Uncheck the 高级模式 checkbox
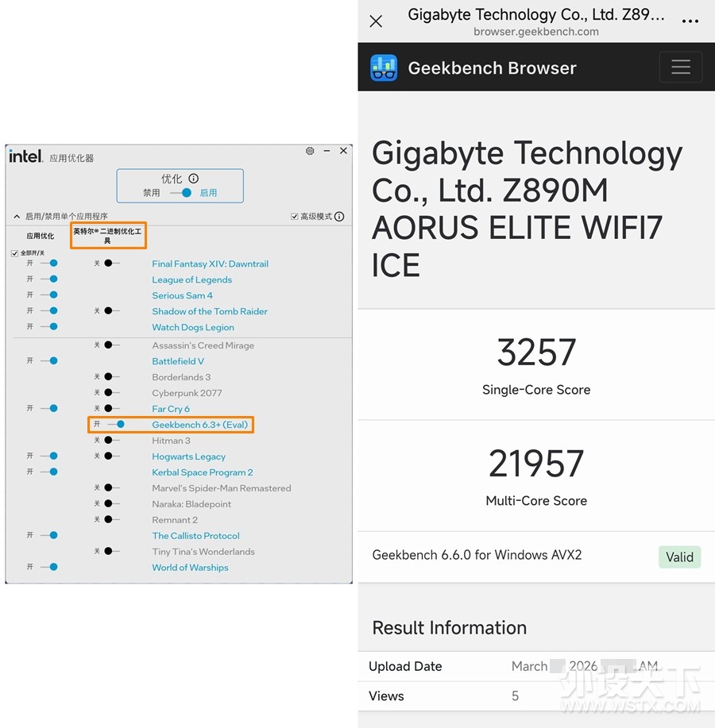 click(x=295, y=217)
